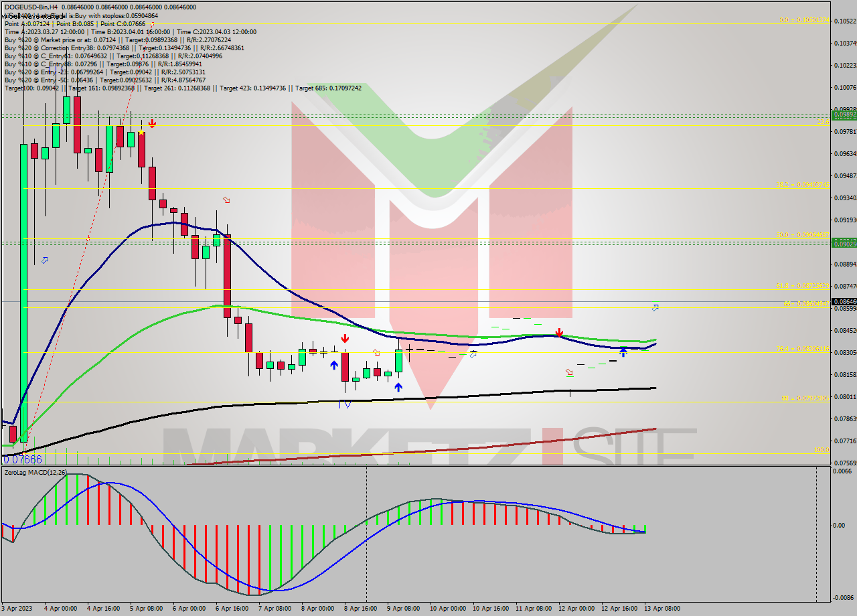Click the 0.08305 price axis label
This screenshot has height=616, width=857.
coord(844,352)
